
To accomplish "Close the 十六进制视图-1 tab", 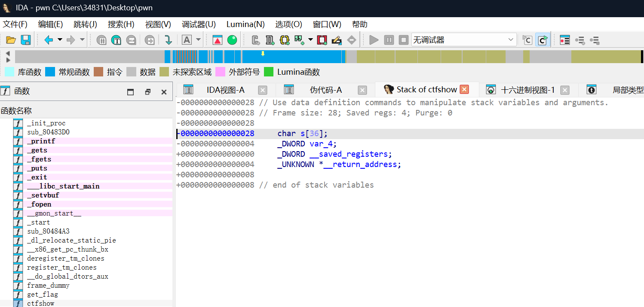I will click(x=565, y=90).
